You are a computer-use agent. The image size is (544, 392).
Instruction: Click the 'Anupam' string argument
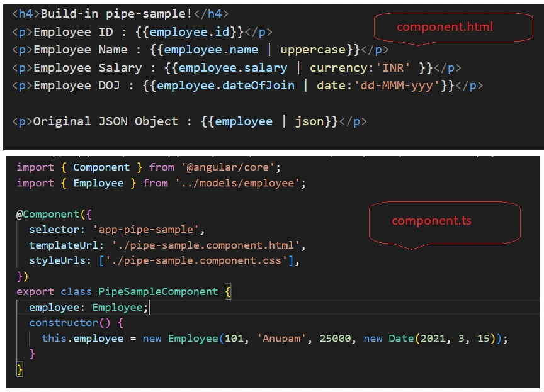[281, 339]
